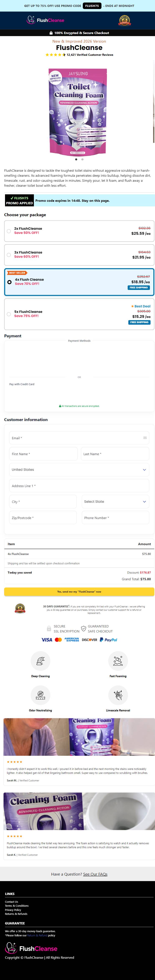The width and height of the screenshot is (155, 980).
Task: Click the Last Name field
Action: click(115, 454)
